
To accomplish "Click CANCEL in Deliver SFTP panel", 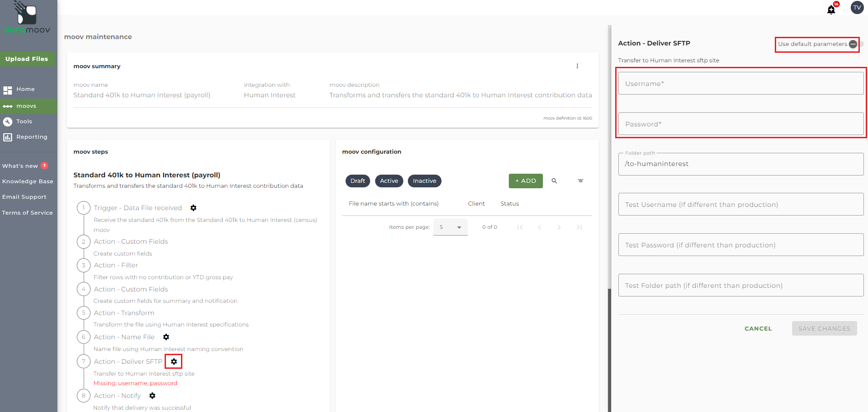I will pyautogui.click(x=758, y=329).
